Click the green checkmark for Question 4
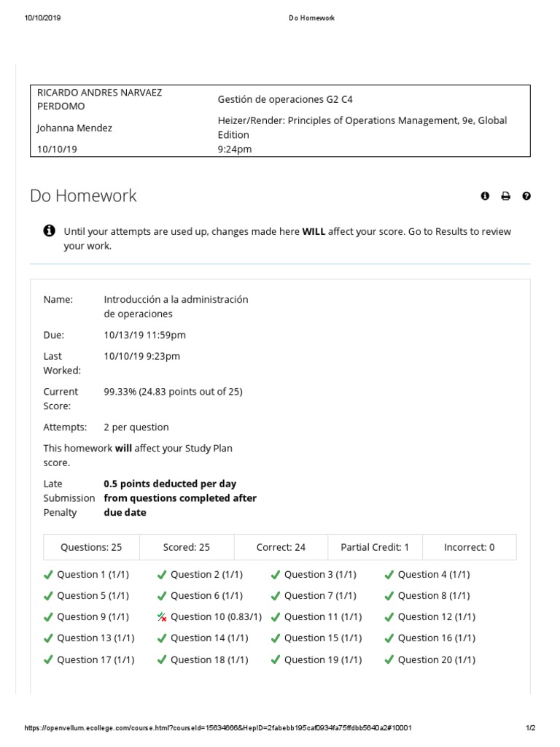This screenshot has width=560, height=747. (389, 574)
